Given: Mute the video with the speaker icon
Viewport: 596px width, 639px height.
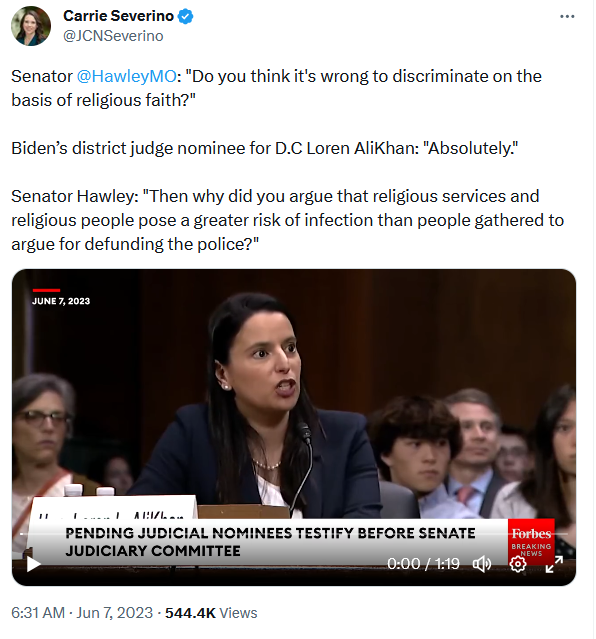Looking at the screenshot, I should pos(482,564).
